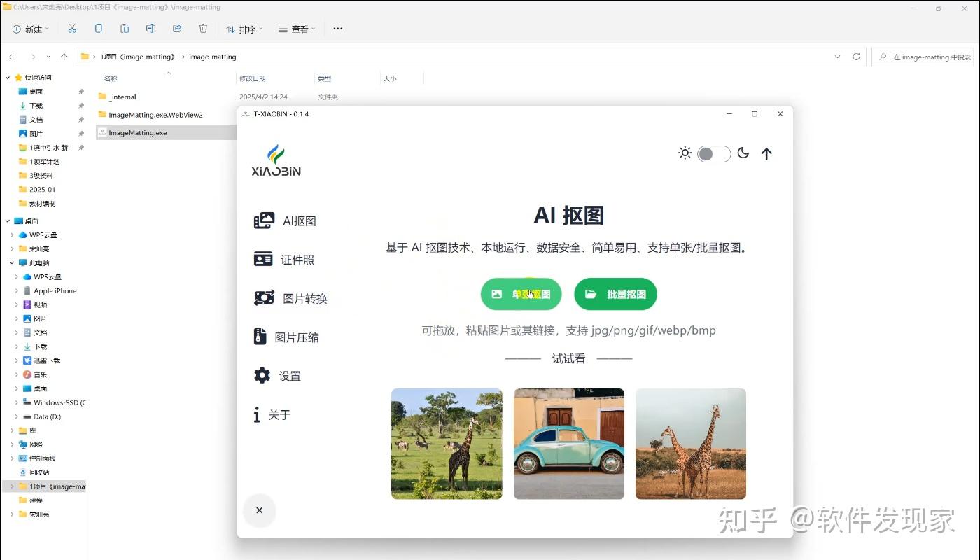Screen dimensions: 980x560
Task: Expand the address bar dropdown arrow
Action: point(837,57)
